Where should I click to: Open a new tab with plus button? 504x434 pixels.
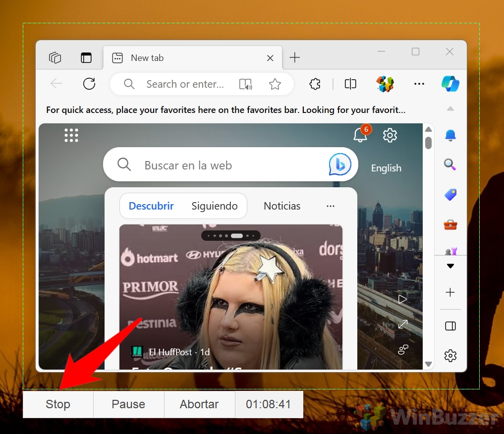point(294,58)
